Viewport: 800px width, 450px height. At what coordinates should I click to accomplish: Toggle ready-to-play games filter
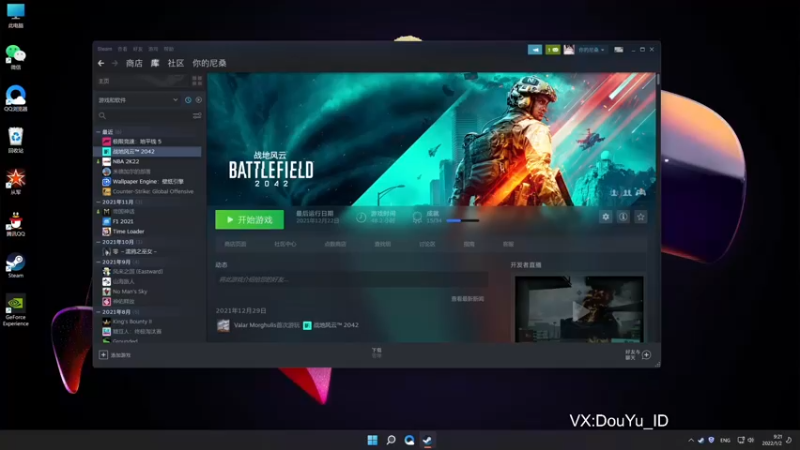(198, 100)
